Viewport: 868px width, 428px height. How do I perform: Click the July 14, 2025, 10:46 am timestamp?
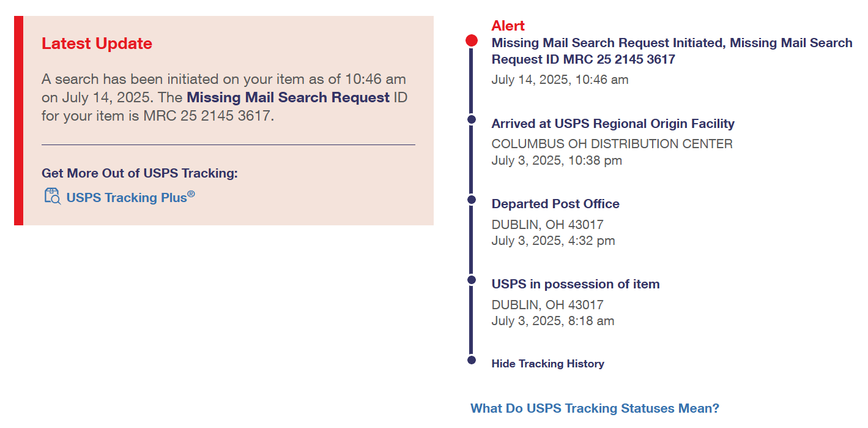pos(560,80)
